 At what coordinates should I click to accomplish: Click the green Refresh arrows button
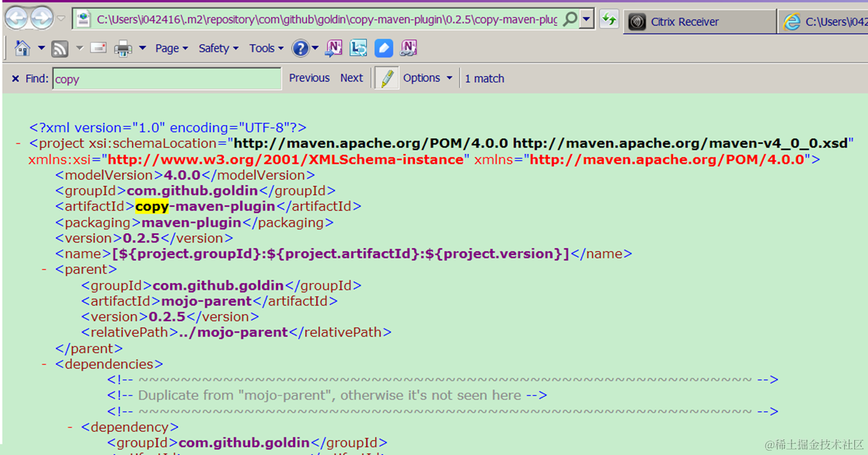(609, 20)
